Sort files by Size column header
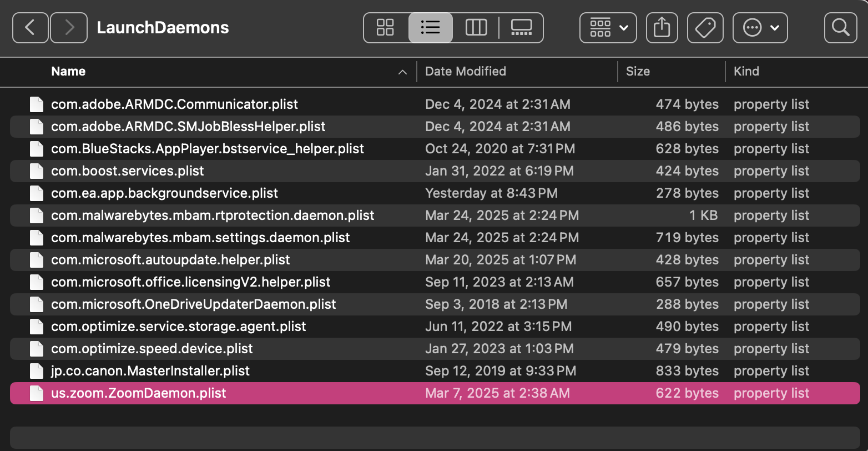This screenshot has width=868, height=451. 638,71
